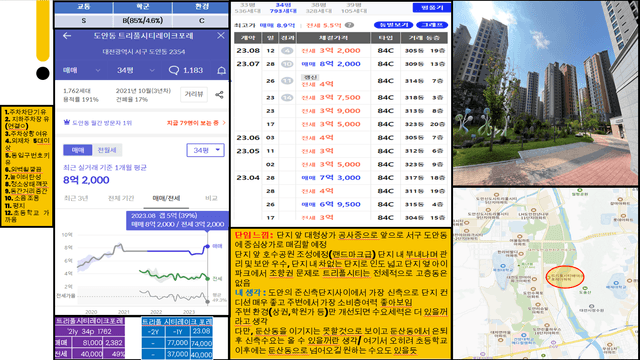Image resolution: width=640 pixels, height=360 pixels.
Task: Click the gray 전세가율 point marker on the chart
Action: click(208, 302)
